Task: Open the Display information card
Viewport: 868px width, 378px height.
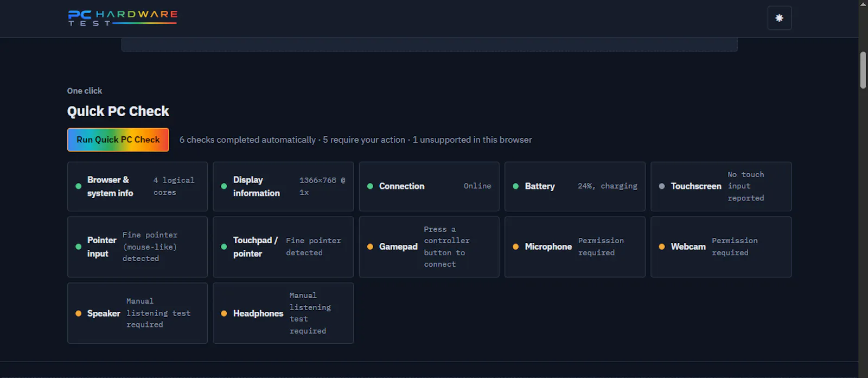Action: (x=283, y=186)
